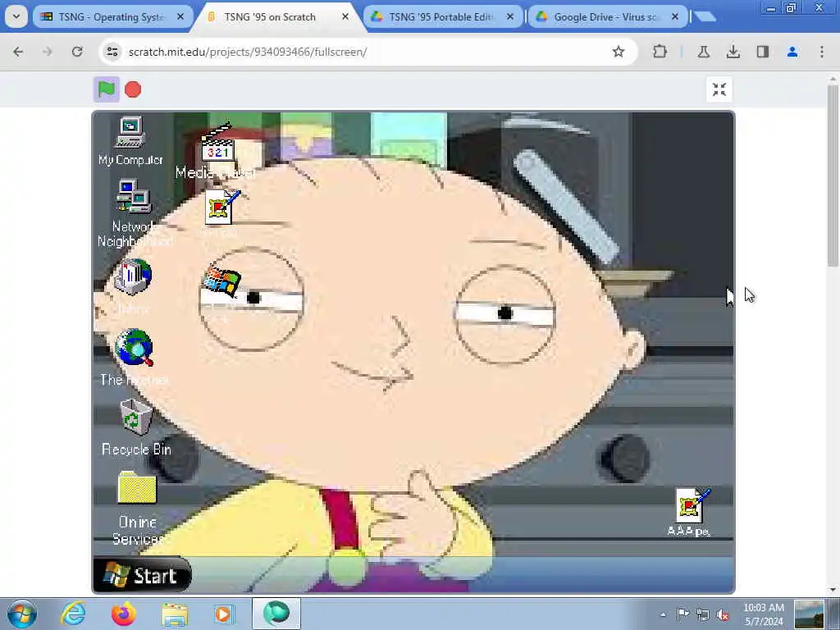840x630 pixels.
Task: Show hidden system tray icons
Action: coord(663,614)
